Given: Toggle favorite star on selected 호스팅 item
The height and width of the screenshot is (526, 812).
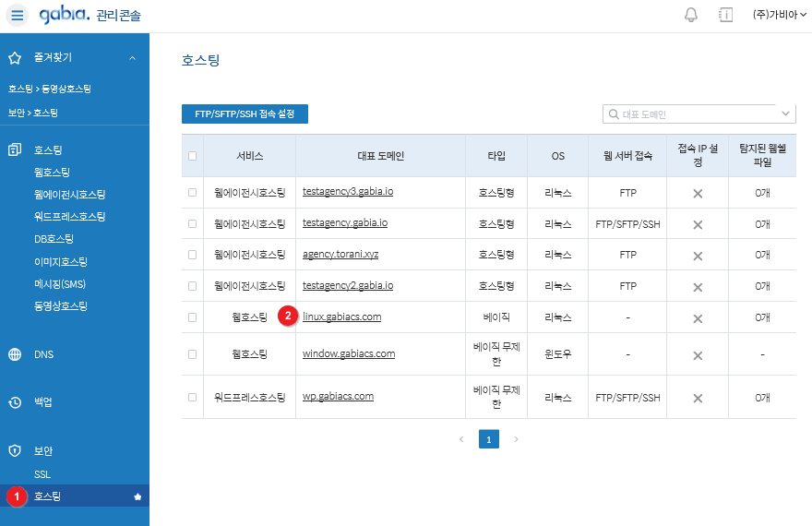Looking at the screenshot, I should pos(137,496).
